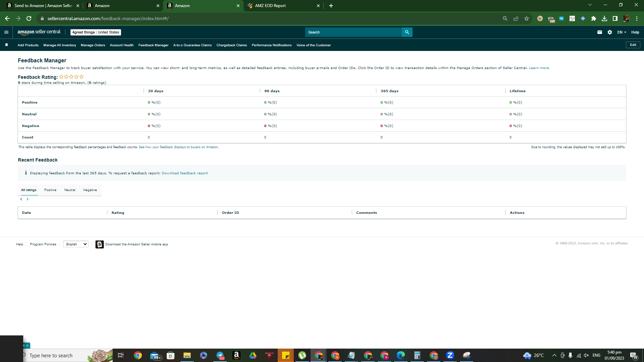Viewport: 644px width, 362px height.
Task: Go to previous feedback page arrow
Action: click(x=21, y=199)
